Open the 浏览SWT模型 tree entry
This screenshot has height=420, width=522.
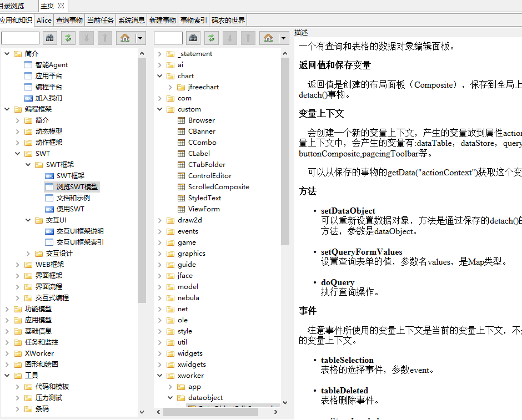coord(77,187)
